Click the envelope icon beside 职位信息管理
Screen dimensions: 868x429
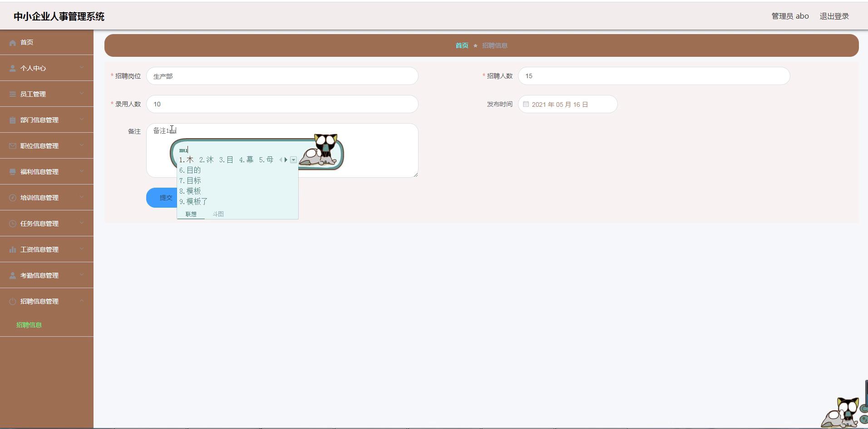[x=13, y=146]
